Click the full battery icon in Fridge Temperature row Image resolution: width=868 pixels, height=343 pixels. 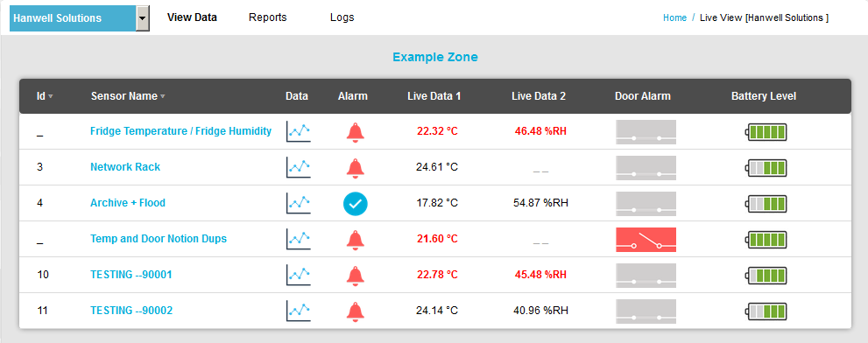767,131
